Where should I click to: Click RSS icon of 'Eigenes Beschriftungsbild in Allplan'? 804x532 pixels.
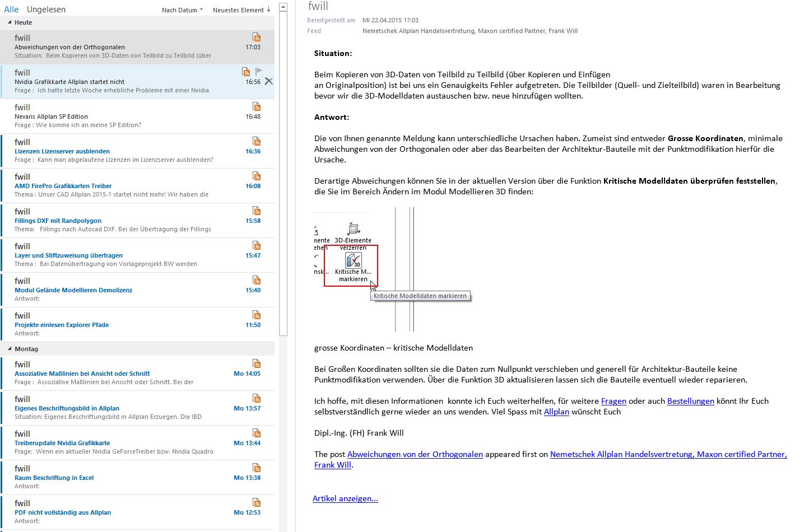(x=257, y=398)
